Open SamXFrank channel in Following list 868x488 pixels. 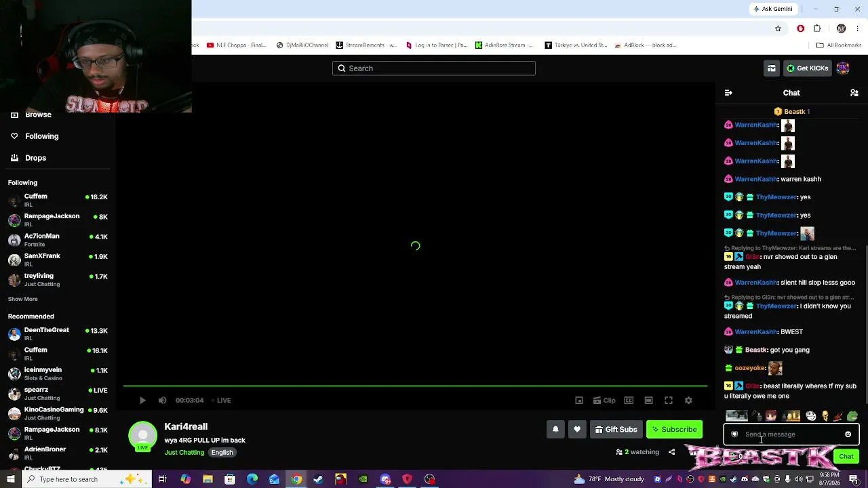58,260
